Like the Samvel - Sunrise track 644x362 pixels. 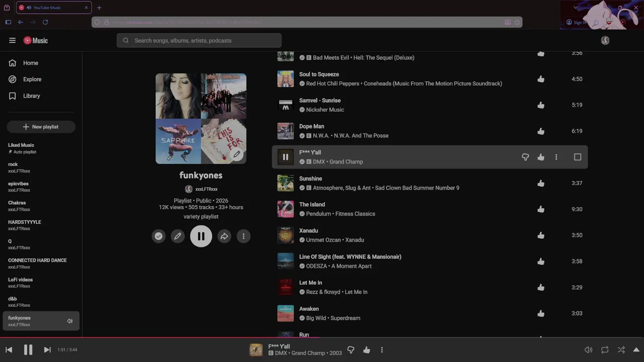click(541, 105)
